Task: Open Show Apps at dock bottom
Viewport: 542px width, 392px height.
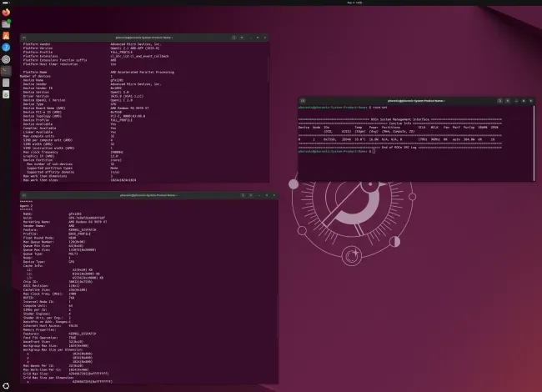Action: click(x=6, y=386)
